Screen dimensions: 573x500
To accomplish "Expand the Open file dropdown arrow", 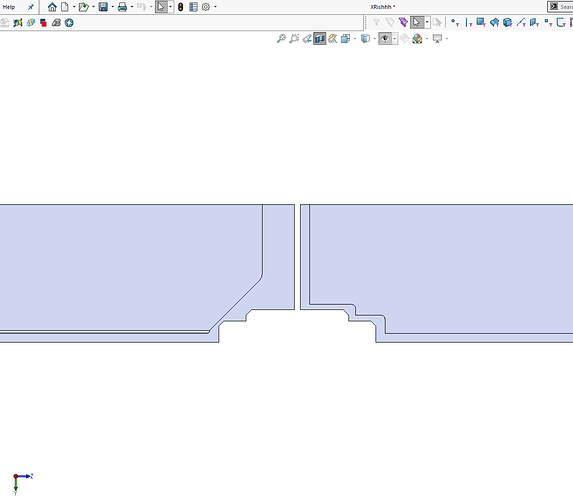I will point(93,7).
